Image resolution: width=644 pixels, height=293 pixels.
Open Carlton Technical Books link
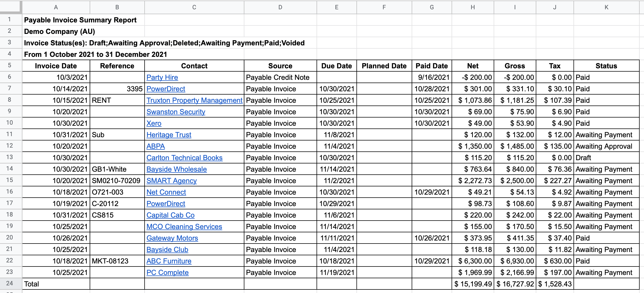185,158
